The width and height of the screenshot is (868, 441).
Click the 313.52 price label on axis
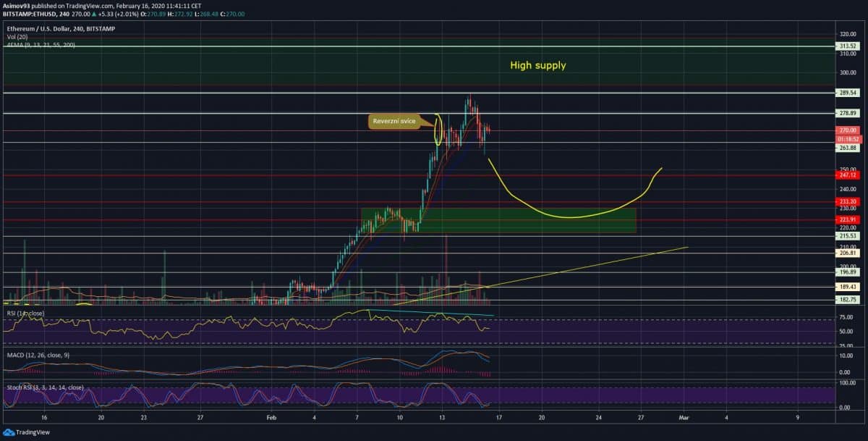(847, 46)
